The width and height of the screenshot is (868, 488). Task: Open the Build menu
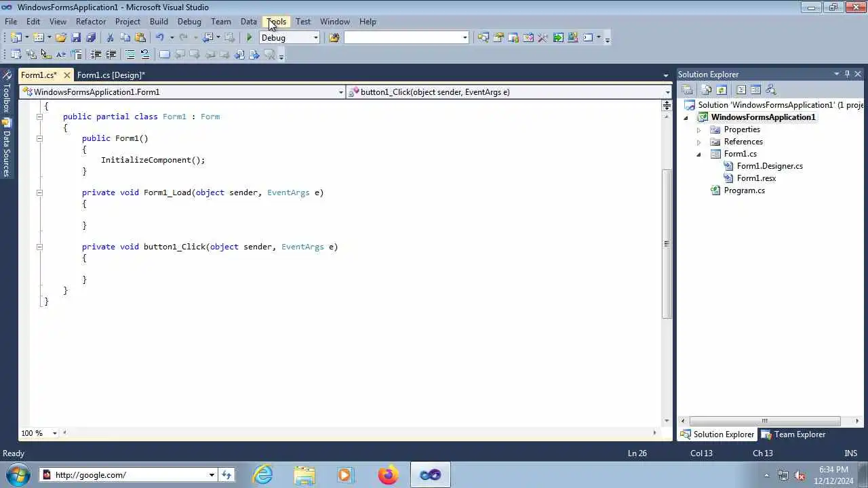159,22
